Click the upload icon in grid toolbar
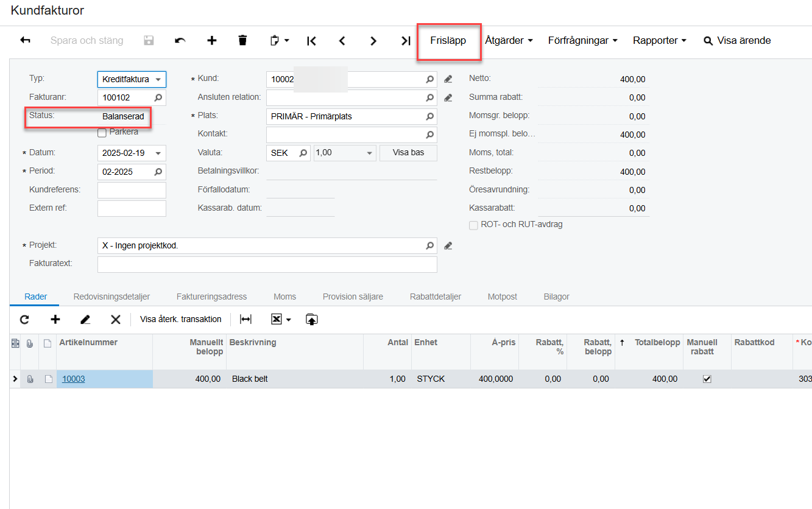Viewport: 812px width, 509px height. [312, 319]
